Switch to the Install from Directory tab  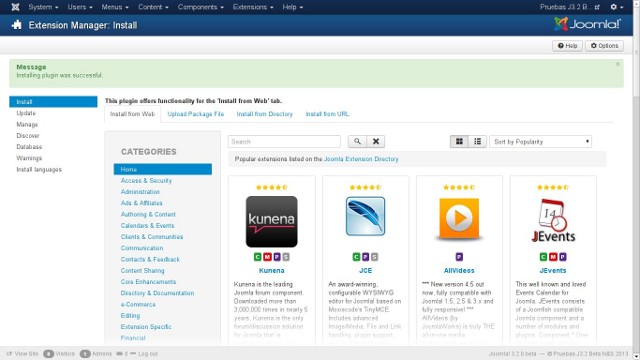[264, 114]
